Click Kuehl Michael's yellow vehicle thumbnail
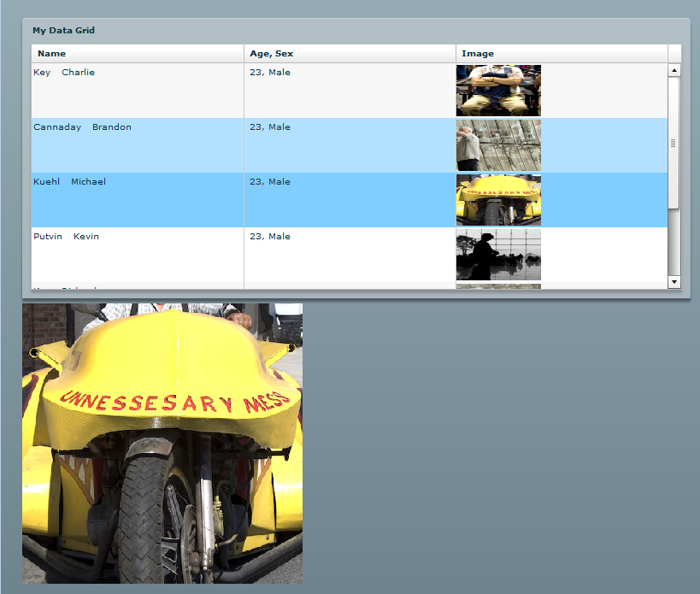 (498, 200)
